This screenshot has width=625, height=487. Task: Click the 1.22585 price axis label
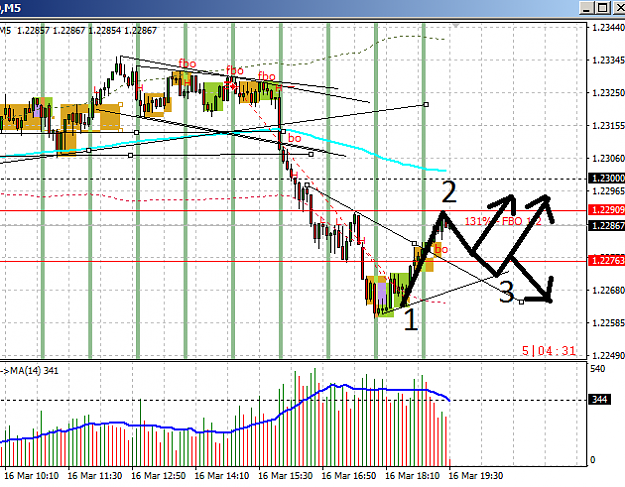click(x=608, y=322)
